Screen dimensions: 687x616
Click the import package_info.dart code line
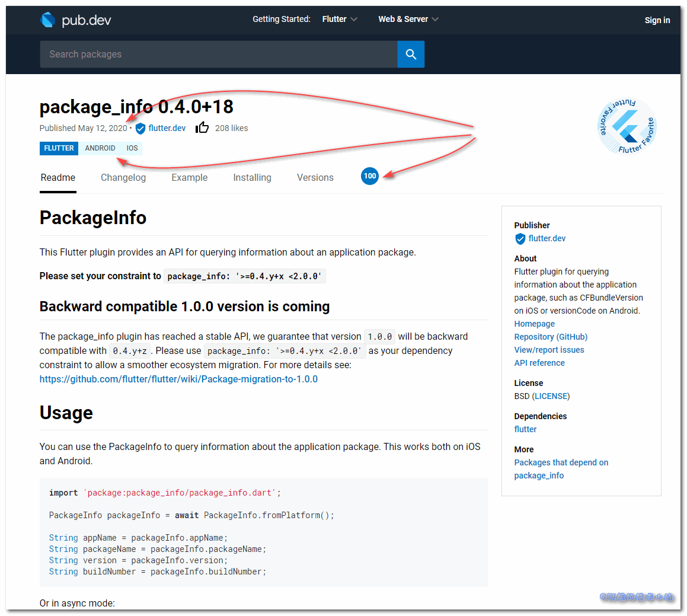click(x=165, y=493)
